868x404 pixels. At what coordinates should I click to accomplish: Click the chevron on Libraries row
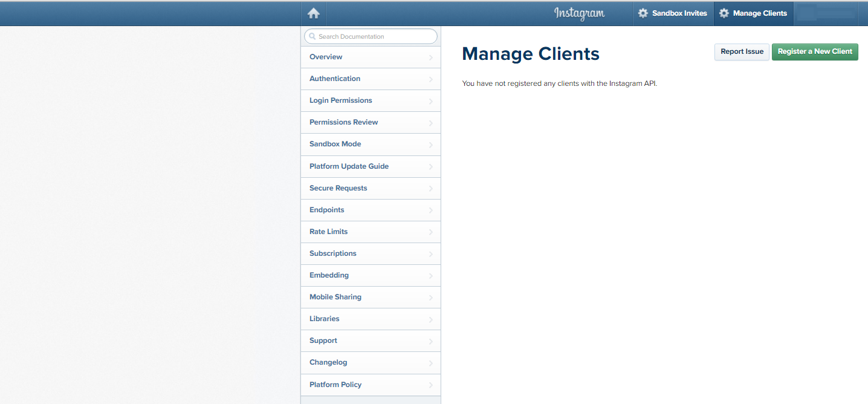(x=431, y=320)
